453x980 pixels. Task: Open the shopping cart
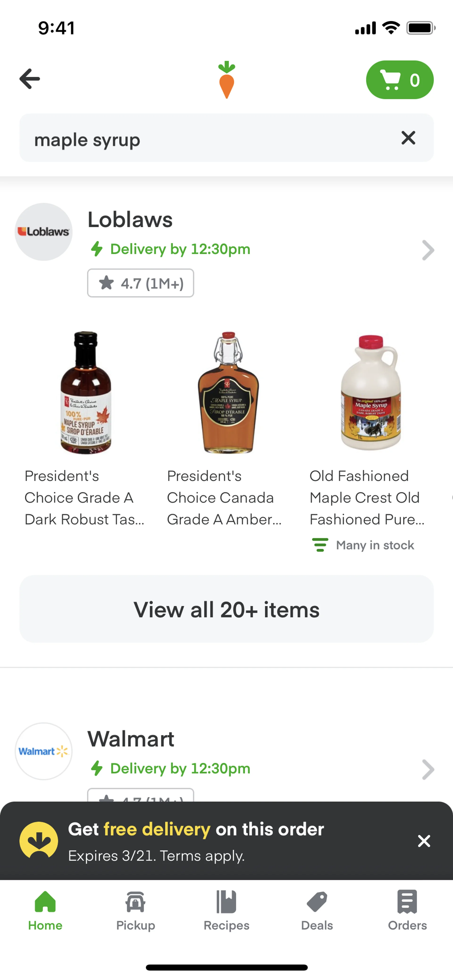click(x=399, y=80)
